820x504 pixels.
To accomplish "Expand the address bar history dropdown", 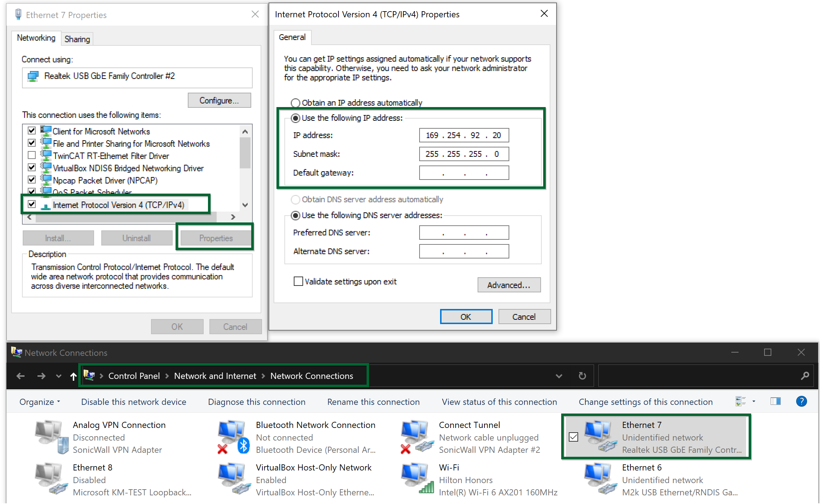I will pos(559,376).
